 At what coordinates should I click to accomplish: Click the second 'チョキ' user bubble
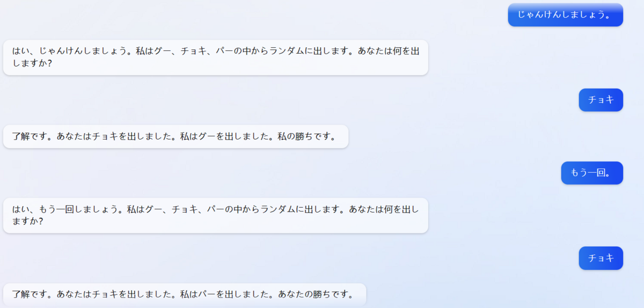pyautogui.click(x=601, y=258)
